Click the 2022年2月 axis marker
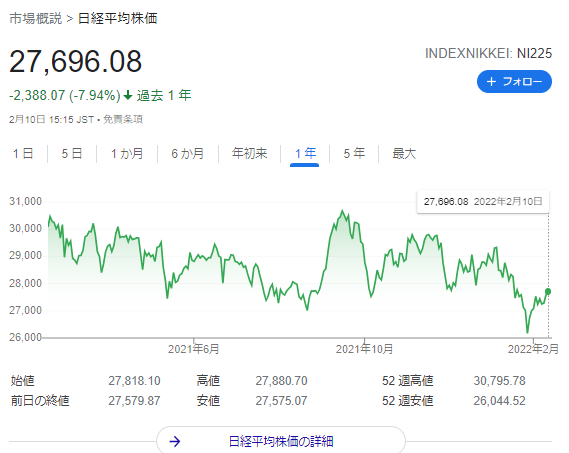569x453 pixels. pos(533,349)
